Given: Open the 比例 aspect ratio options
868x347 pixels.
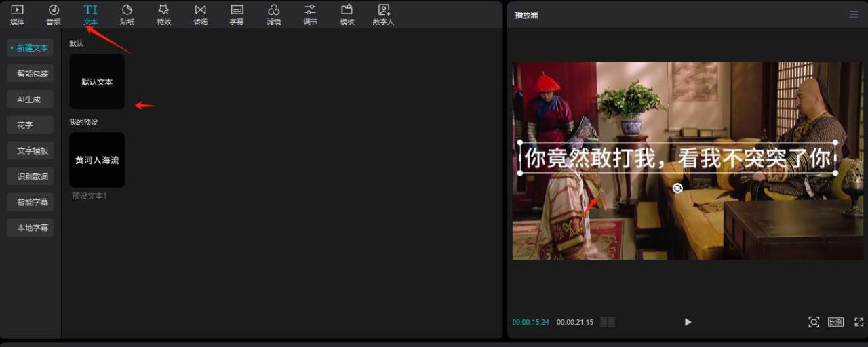Looking at the screenshot, I should (x=835, y=322).
